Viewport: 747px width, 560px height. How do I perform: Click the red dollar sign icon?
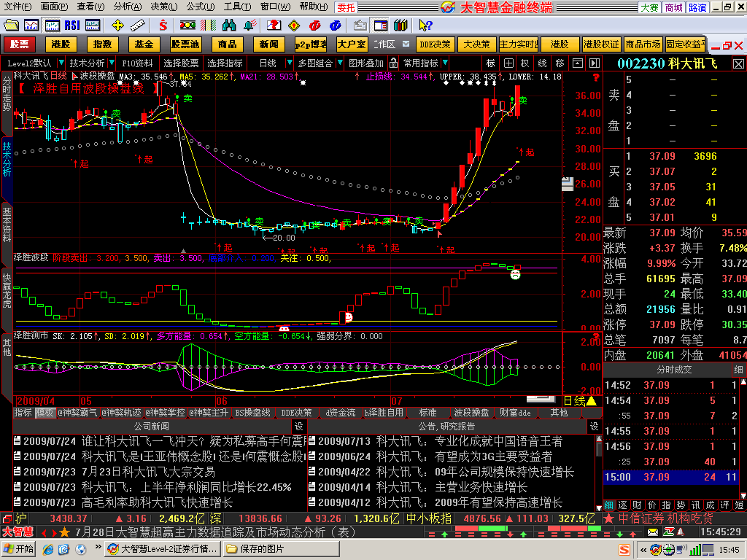[163, 26]
